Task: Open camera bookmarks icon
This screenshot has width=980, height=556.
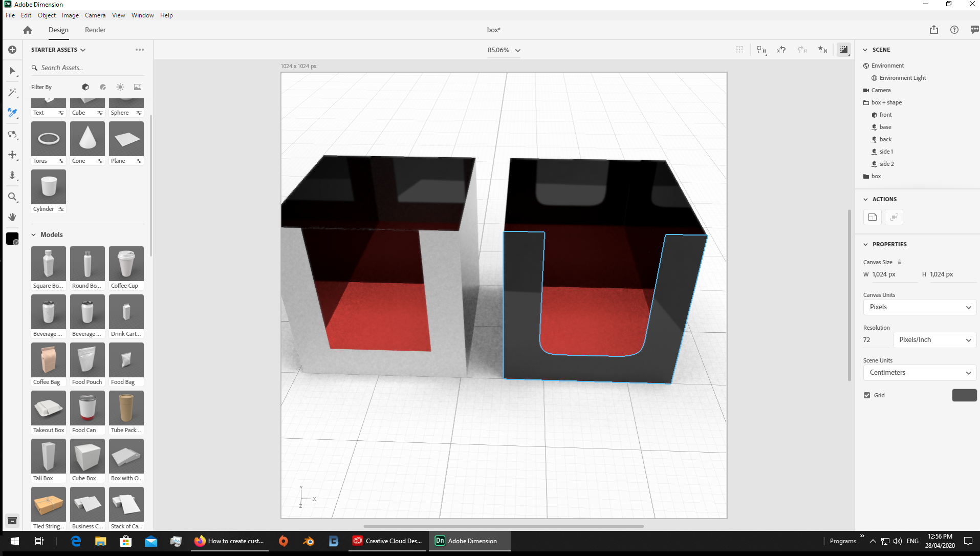Action: click(x=822, y=50)
